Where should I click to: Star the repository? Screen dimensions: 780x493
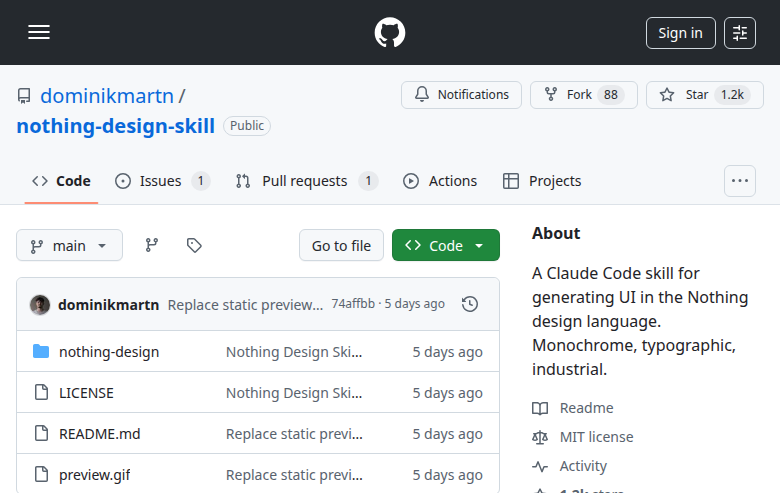coord(704,95)
